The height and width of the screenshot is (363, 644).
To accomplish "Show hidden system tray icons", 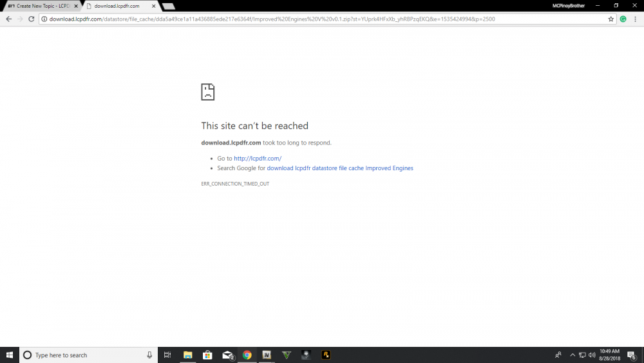I will click(x=573, y=355).
